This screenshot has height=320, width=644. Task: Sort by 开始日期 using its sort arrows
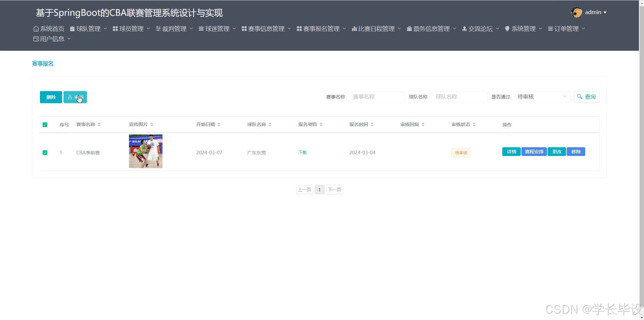[x=219, y=125]
